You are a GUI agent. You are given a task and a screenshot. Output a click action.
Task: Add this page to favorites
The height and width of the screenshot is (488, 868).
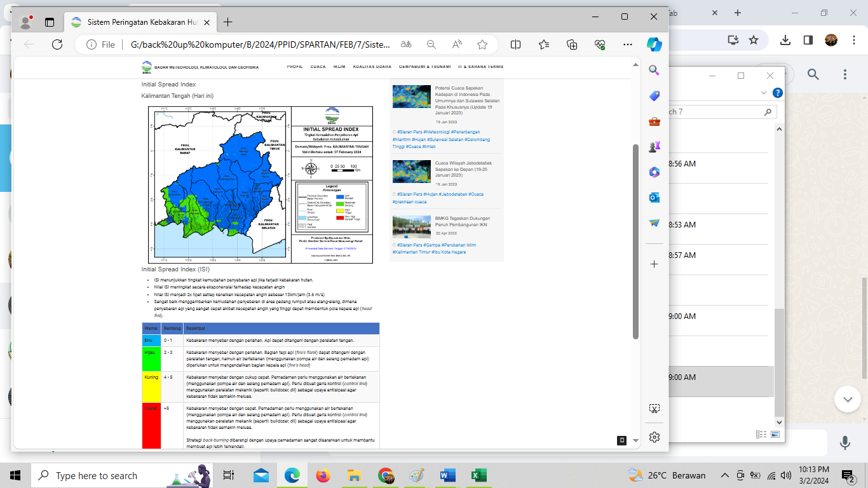tap(482, 44)
